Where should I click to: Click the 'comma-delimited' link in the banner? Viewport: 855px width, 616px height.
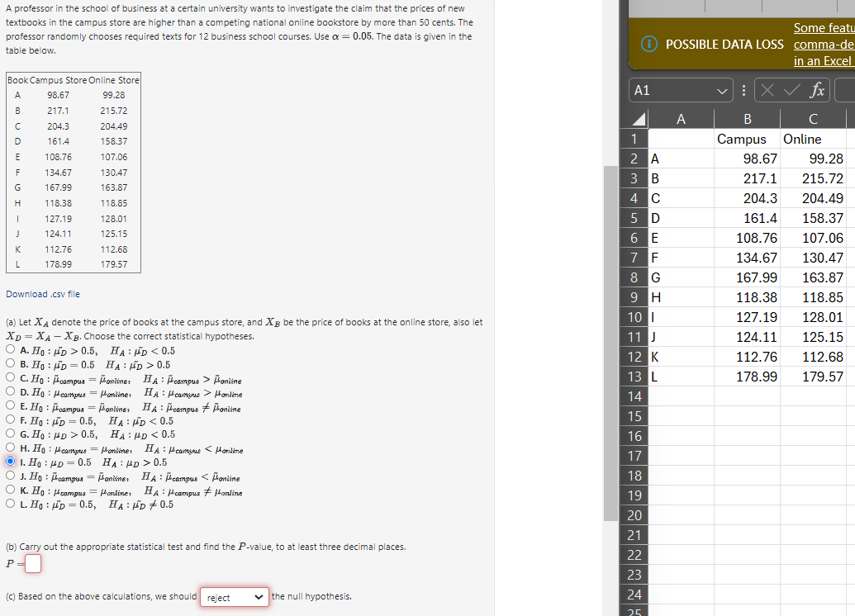pyautogui.click(x=821, y=46)
